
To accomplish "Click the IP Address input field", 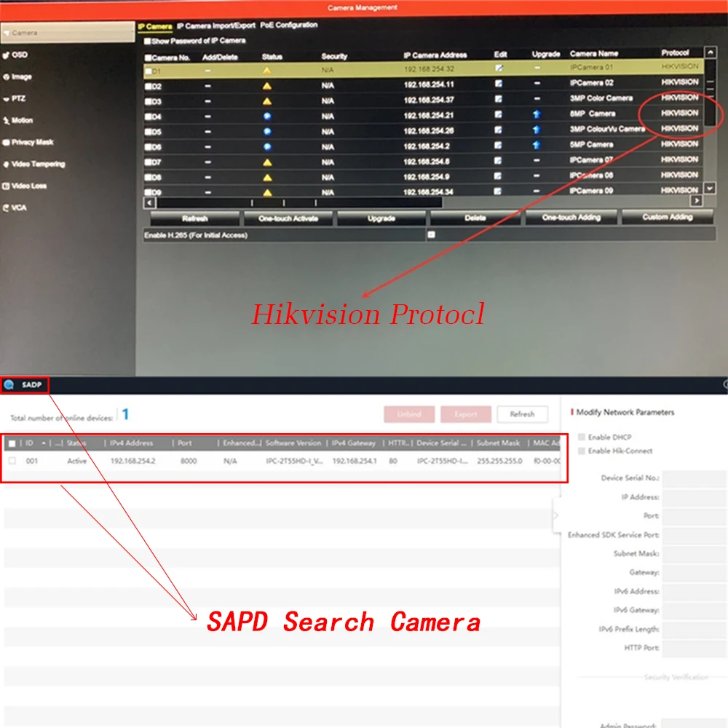I will pos(695,496).
